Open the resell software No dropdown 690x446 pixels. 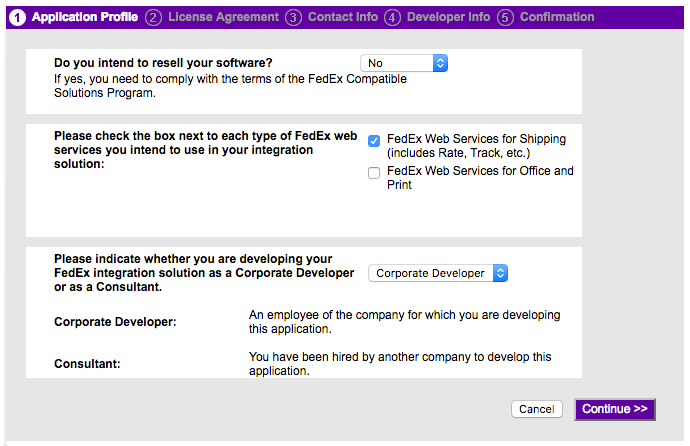[x=404, y=63]
